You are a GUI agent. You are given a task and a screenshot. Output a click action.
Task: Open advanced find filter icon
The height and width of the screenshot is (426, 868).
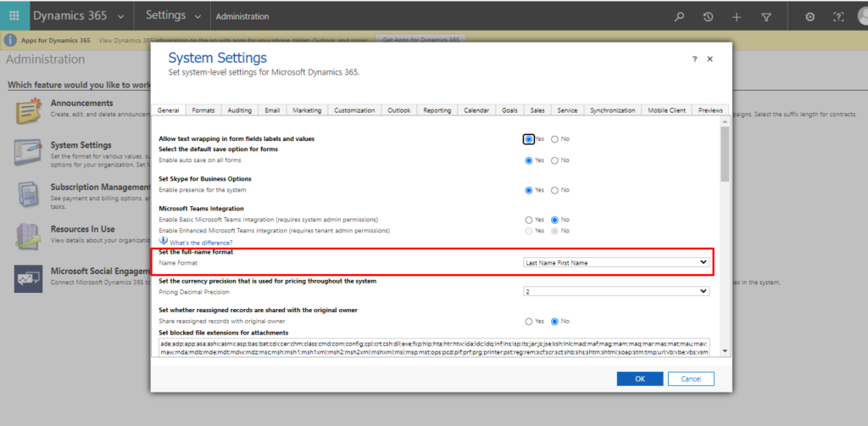(766, 17)
